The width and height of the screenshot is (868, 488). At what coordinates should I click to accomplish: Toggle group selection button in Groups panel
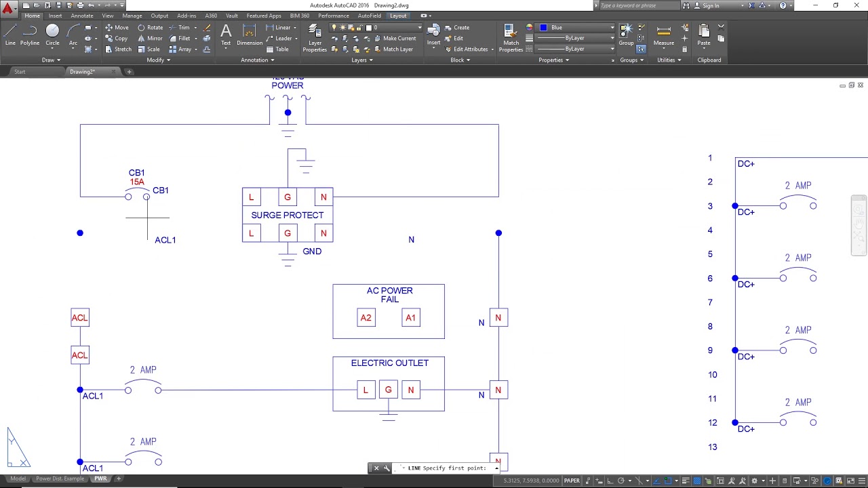pyautogui.click(x=641, y=49)
